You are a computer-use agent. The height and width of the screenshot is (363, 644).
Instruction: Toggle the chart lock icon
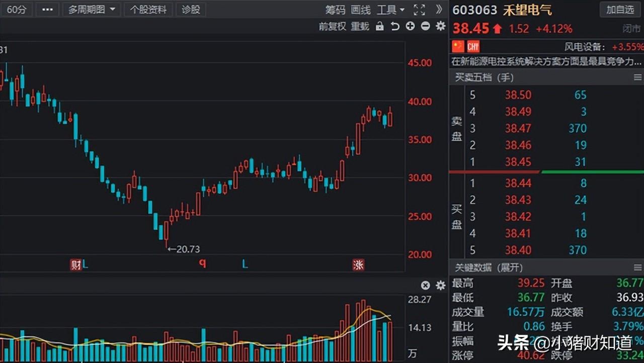[379, 26]
